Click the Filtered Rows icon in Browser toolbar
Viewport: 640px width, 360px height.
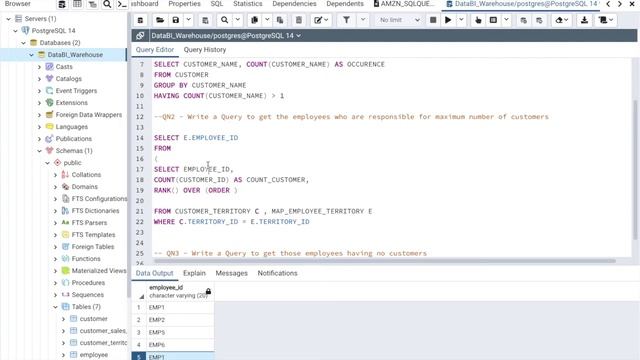point(92,4)
